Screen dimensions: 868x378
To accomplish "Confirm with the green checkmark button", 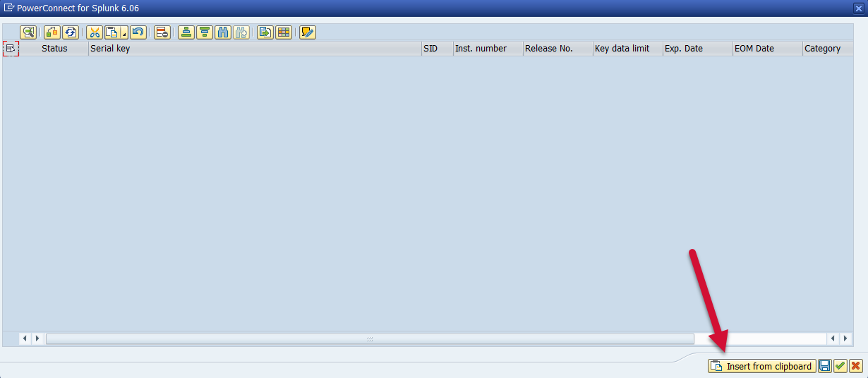I will pyautogui.click(x=840, y=366).
